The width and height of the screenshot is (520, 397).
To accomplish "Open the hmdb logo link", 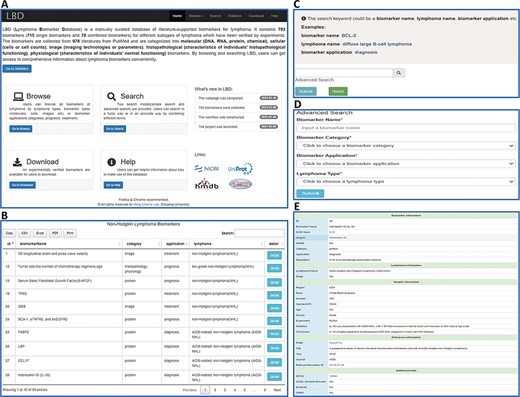I will 207,184.
